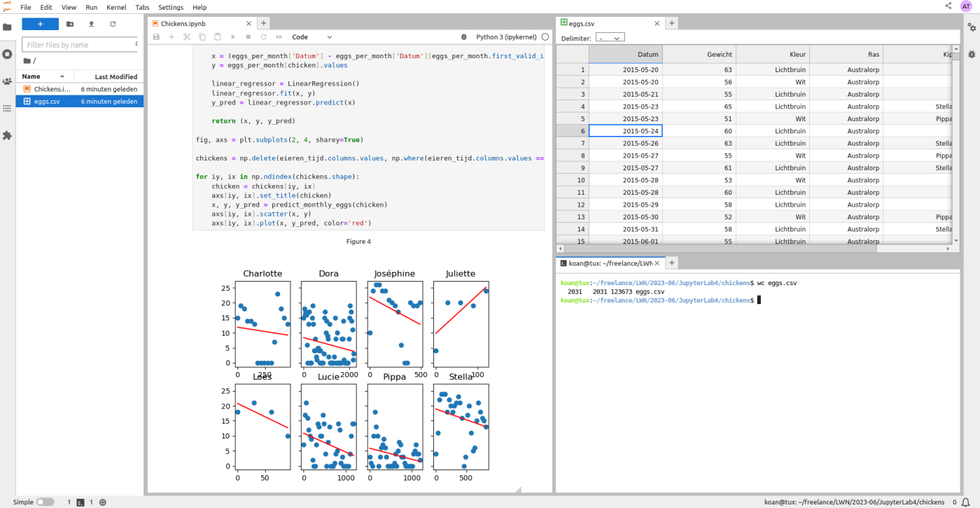Screen dimensions: 980x508
Task: Toggle Simple interface mode switch
Action: pos(45,502)
